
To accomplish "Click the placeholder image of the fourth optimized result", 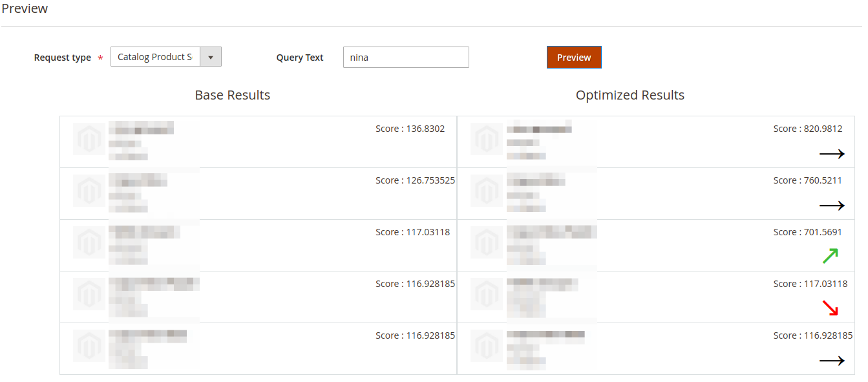I will coord(486,294).
